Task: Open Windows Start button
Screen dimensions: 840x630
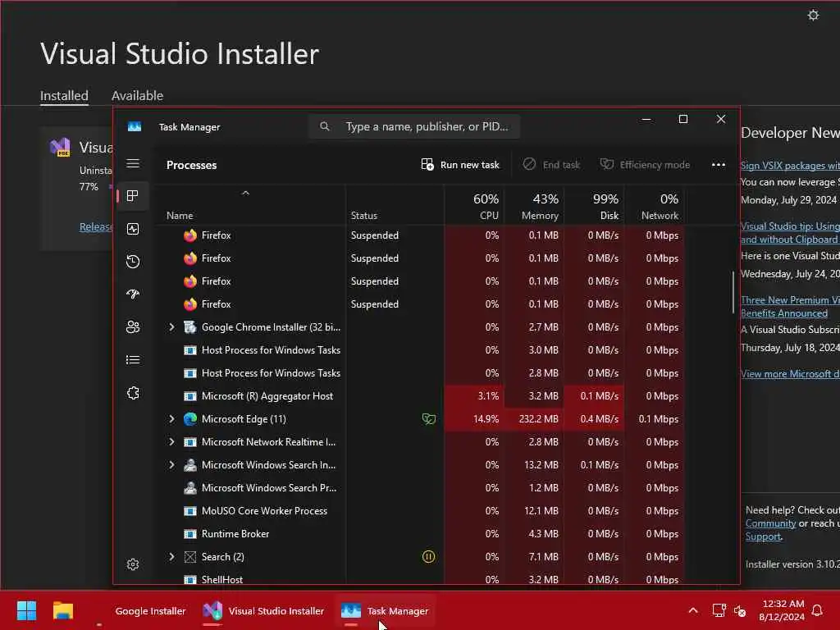Action: [x=26, y=610]
